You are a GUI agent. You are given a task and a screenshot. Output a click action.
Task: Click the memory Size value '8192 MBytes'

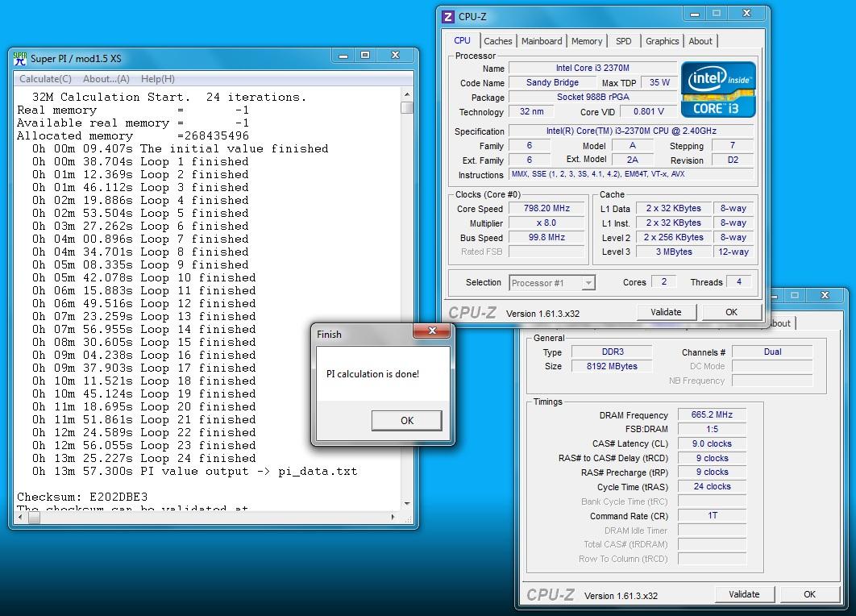coord(612,366)
